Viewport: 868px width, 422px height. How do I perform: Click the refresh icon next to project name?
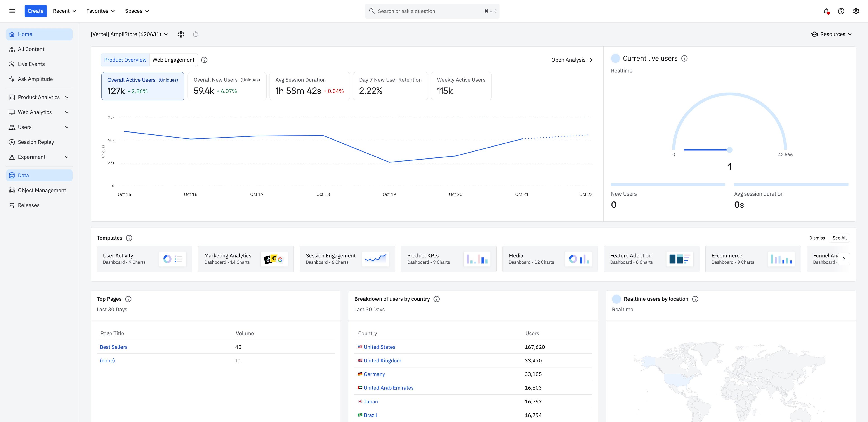click(196, 34)
